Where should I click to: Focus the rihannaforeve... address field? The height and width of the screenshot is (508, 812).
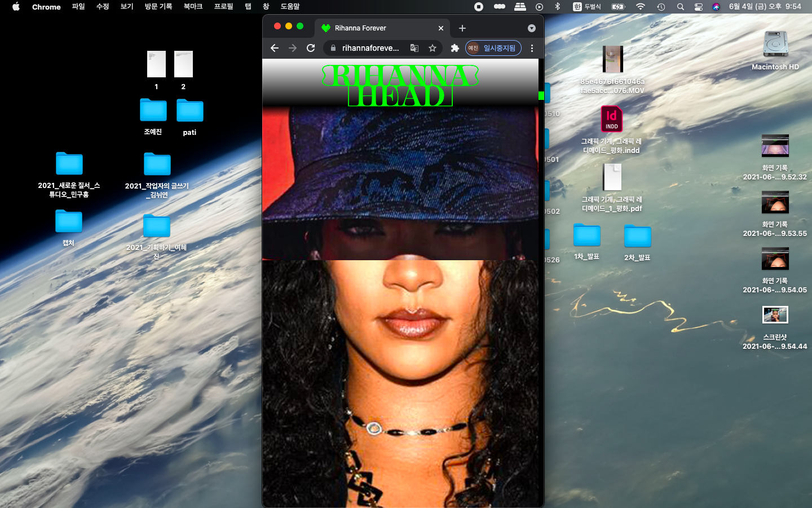pyautogui.click(x=370, y=48)
